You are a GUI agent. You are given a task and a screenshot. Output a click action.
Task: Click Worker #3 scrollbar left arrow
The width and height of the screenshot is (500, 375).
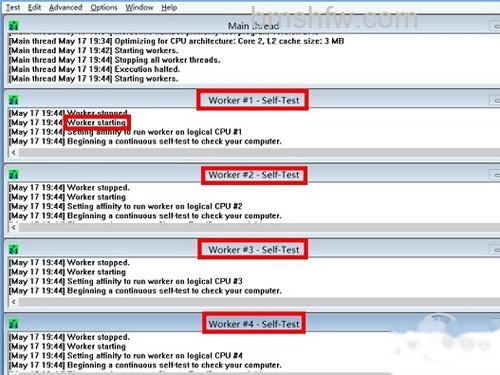pyautogui.click(x=13, y=302)
